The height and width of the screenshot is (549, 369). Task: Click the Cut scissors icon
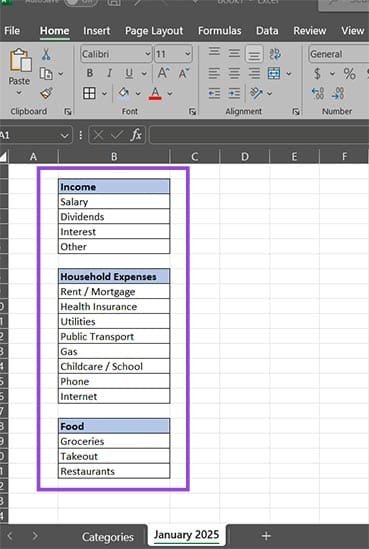[46, 54]
